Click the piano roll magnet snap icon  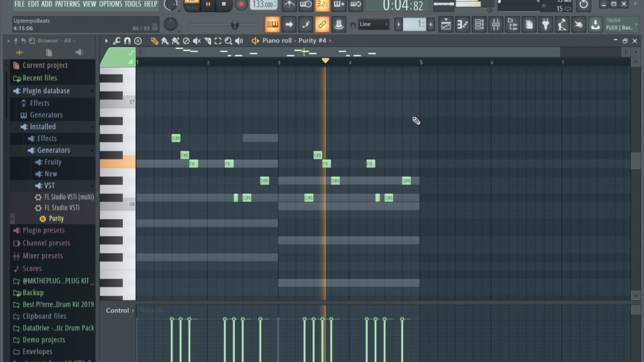coord(127,41)
